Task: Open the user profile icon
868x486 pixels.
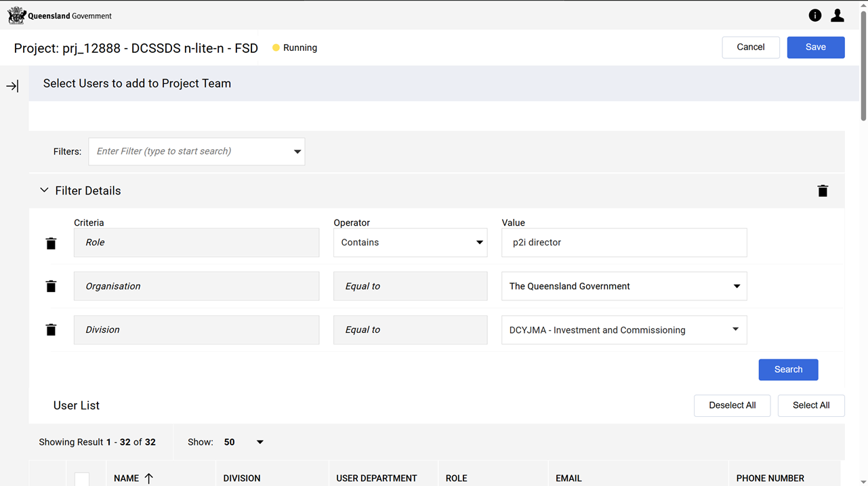Action: pyautogui.click(x=838, y=16)
